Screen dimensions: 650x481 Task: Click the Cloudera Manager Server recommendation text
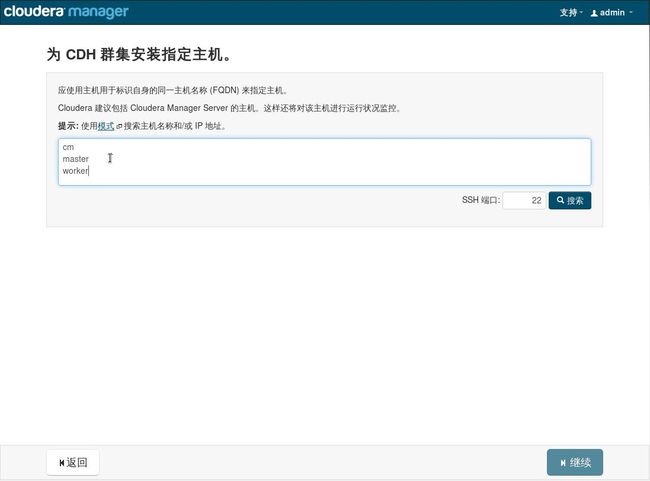pos(229,108)
